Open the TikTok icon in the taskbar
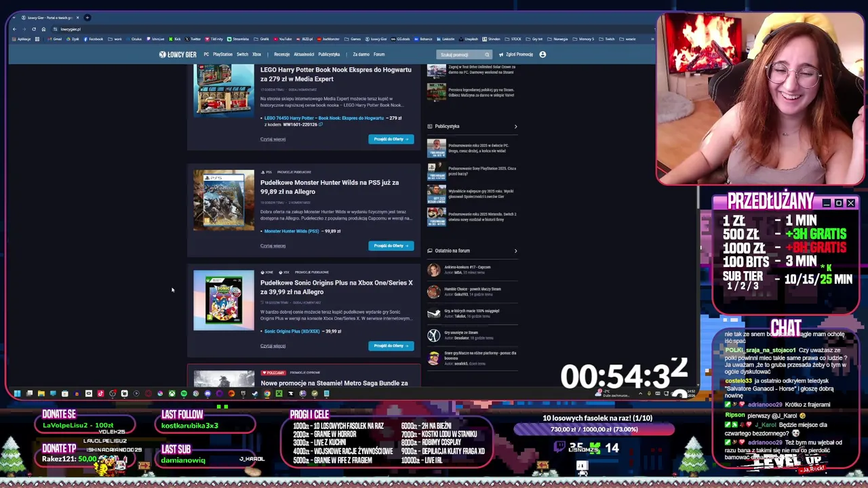 (x=100, y=393)
